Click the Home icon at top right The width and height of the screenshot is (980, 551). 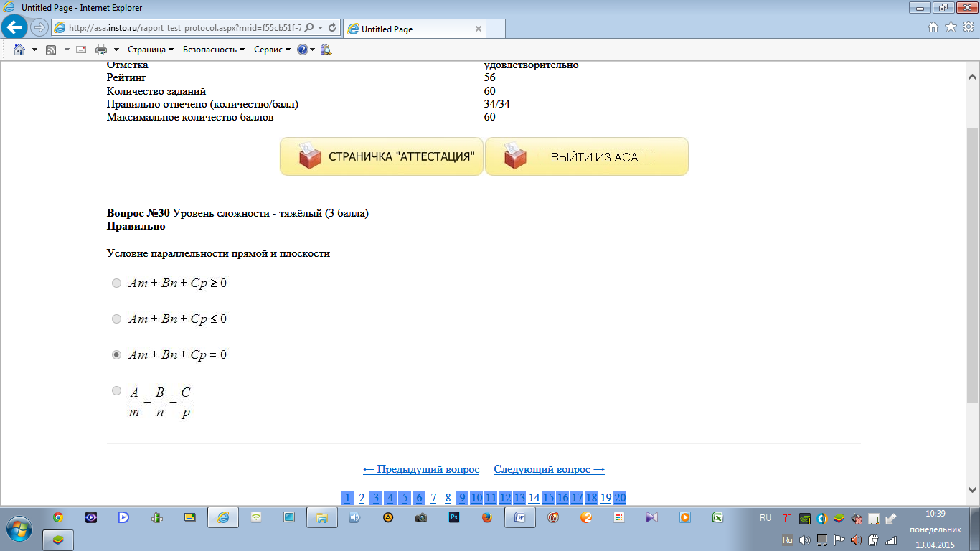pyautogui.click(x=933, y=27)
